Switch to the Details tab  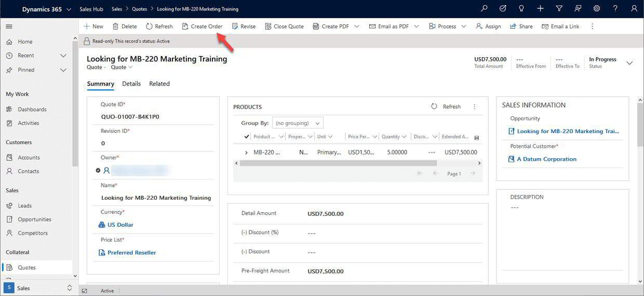click(131, 84)
